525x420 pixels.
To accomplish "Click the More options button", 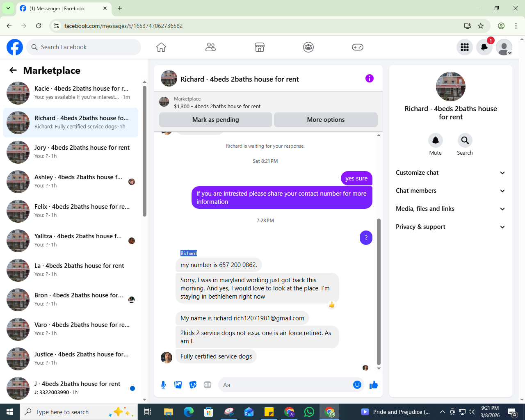I will click(x=326, y=120).
